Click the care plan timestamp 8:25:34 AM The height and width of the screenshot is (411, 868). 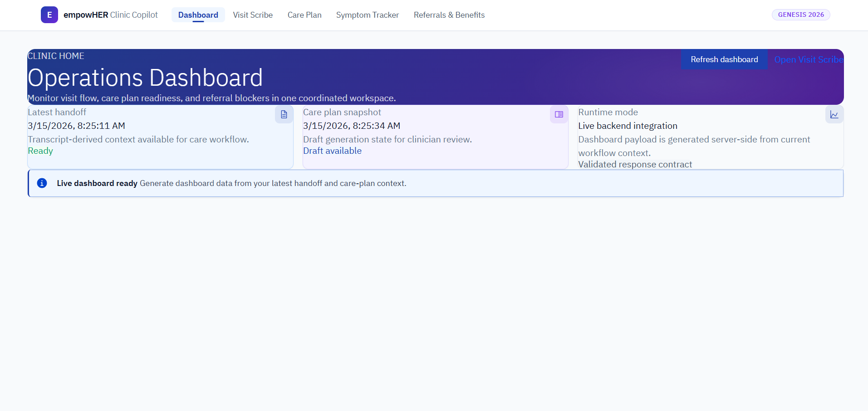point(352,126)
